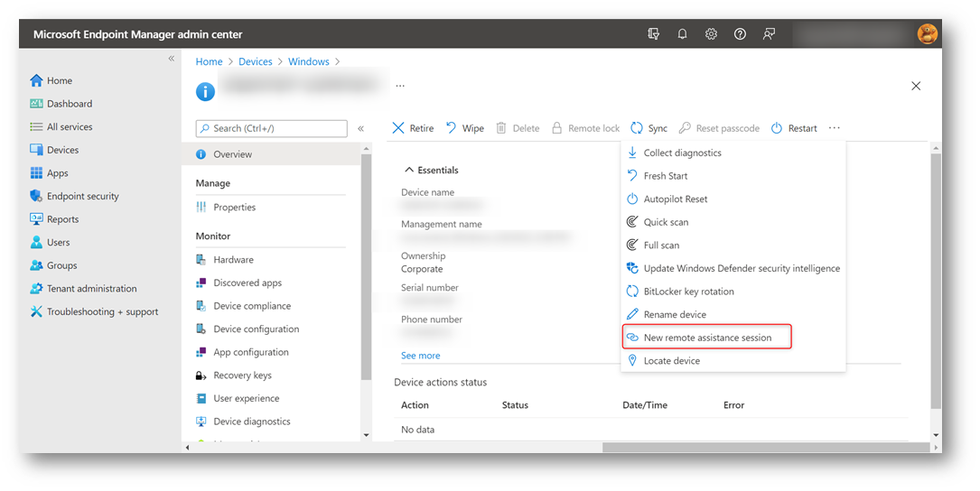Click the Sync action
The image size is (980, 491).
pyautogui.click(x=649, y=128)
